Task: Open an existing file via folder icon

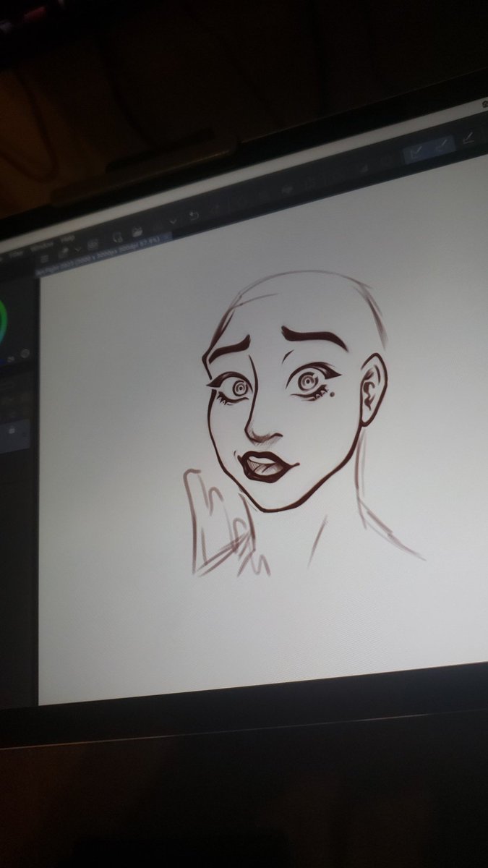Action: click(x=137, y=232)
